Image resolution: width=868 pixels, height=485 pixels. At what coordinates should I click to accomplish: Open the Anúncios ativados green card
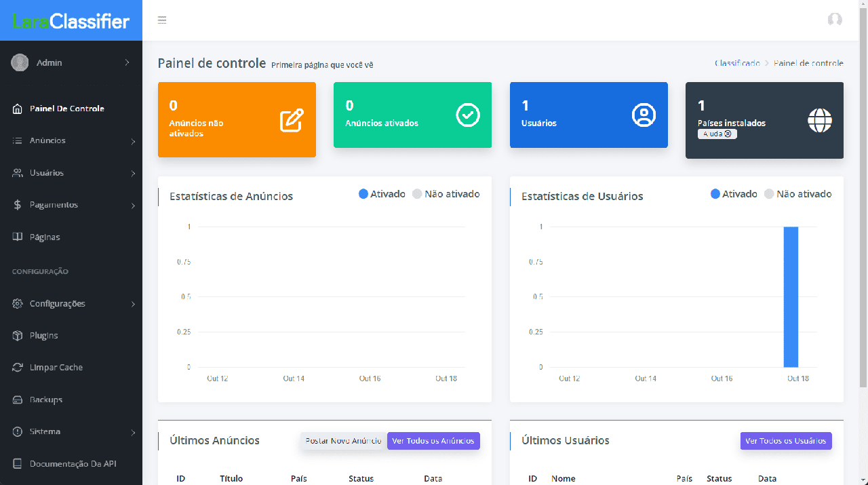(412, 115)
